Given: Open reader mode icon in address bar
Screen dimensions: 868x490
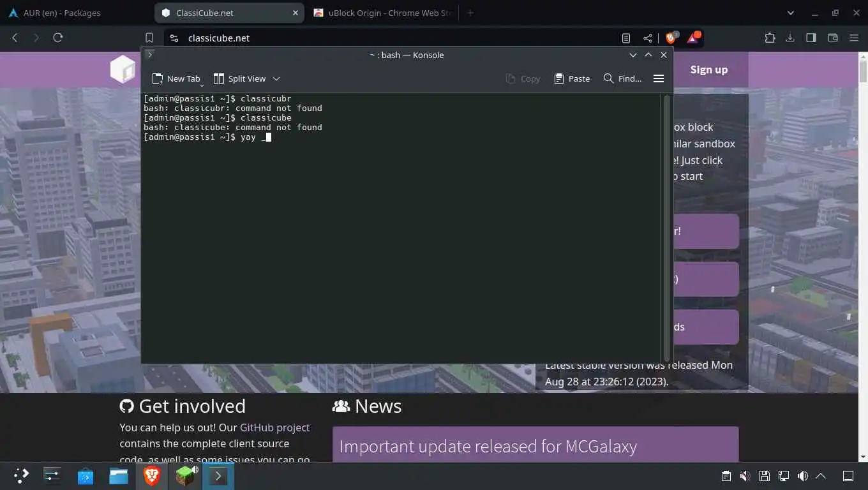Looking at the screenshot, I should click(x=626, y=38).
